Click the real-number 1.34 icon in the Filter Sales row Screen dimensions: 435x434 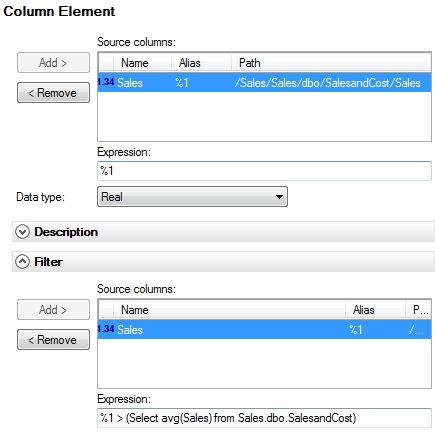(x=106, y=329)
